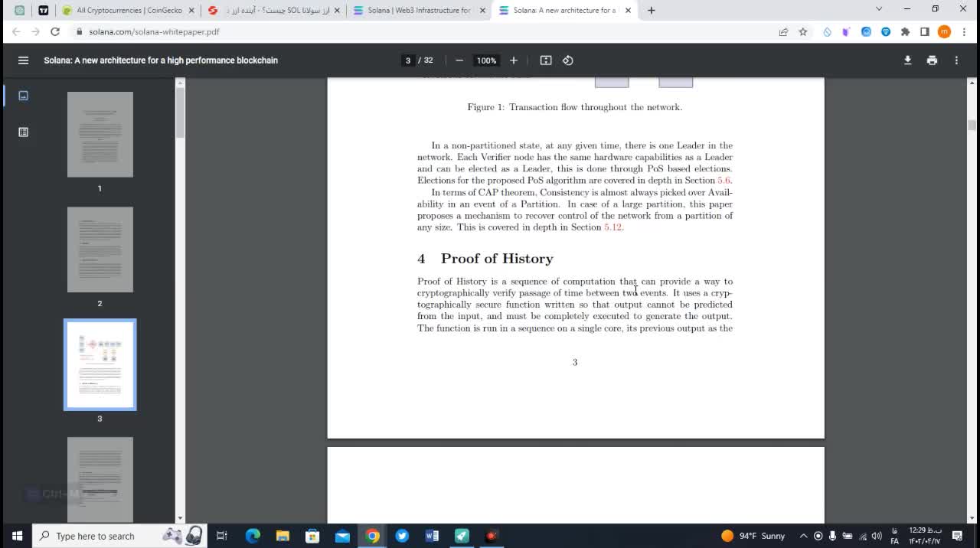Screen dimensions: 980x548
Task: Follow the 5.12 section reference link
Action: [612, 227]
